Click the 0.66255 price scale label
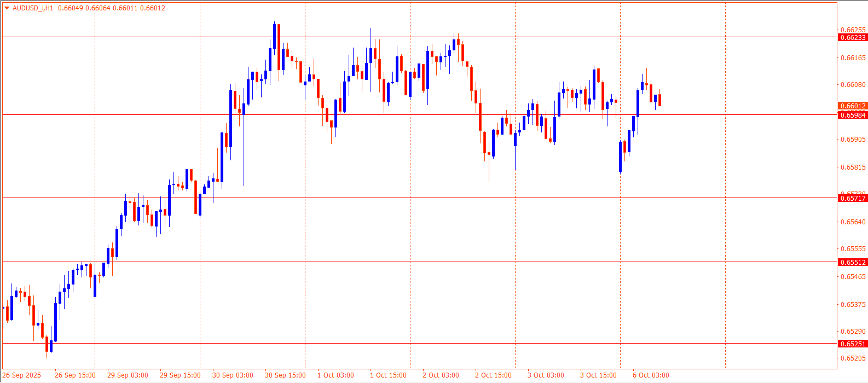 pyautogui.click(x=853, y=30)
